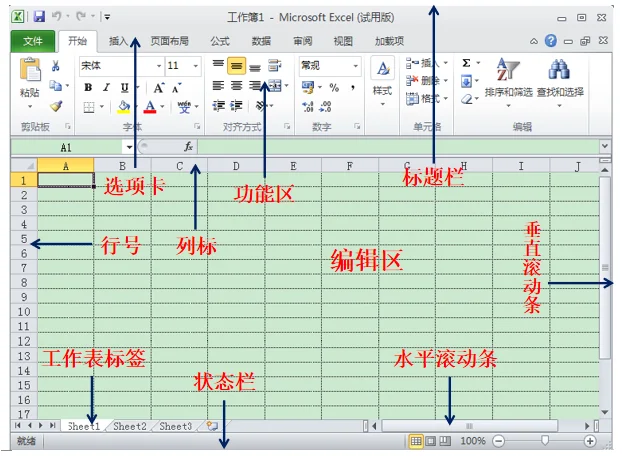Apply yellow fill color bucket
The height and width of the screenshot is (456, 622).
124,107
